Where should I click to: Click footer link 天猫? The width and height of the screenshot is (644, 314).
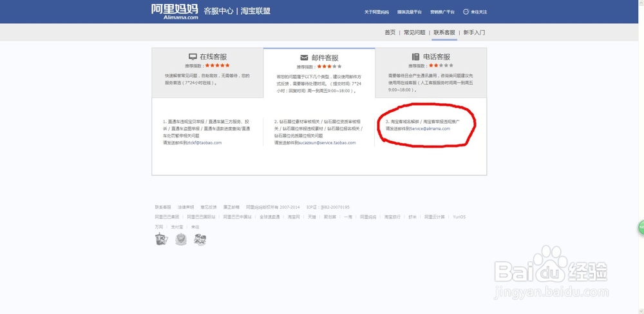pos(312,217)
